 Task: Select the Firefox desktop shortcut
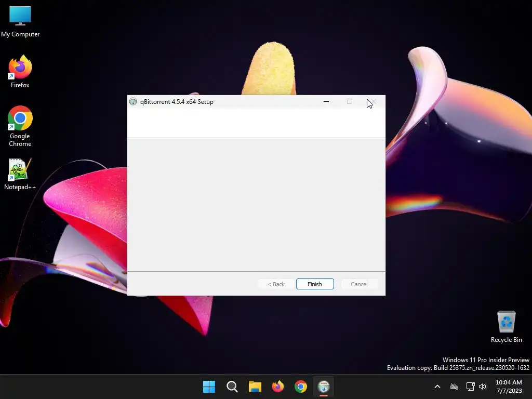20,72
